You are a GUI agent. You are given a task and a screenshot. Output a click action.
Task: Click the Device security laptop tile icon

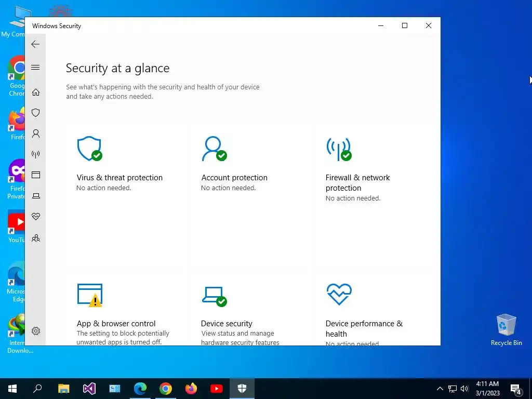(214, 297)
